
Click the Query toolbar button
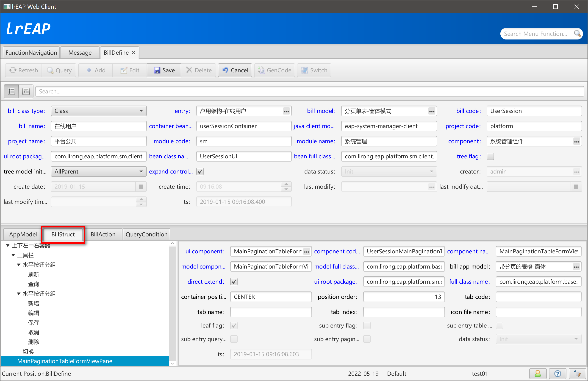point(59,70)
